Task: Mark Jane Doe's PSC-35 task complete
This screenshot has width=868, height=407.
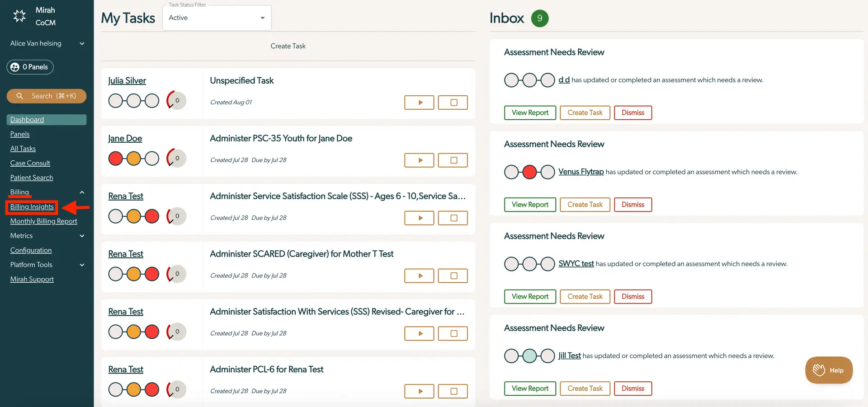Action: coord(453,160)
